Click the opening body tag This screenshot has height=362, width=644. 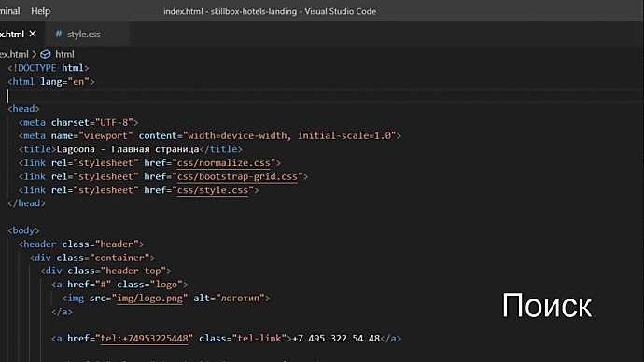(x=24, y=230)
